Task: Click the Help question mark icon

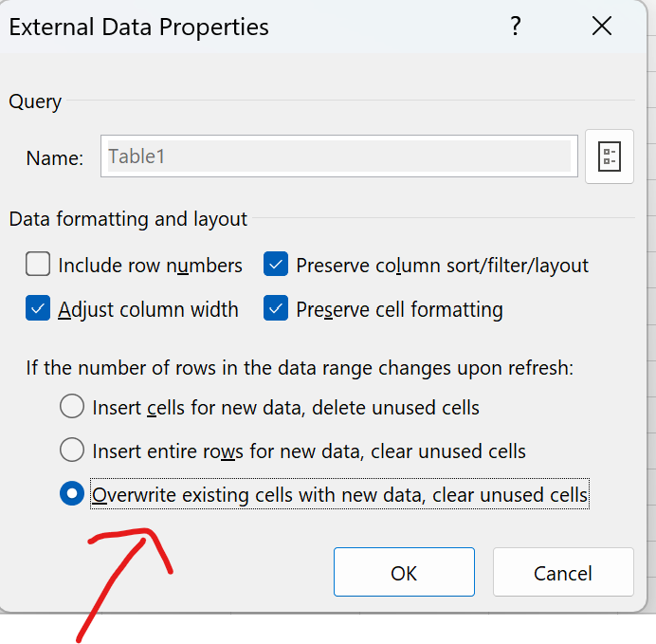Action: click(516, 28)
